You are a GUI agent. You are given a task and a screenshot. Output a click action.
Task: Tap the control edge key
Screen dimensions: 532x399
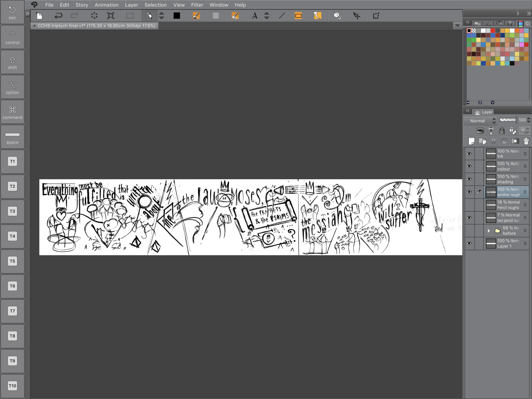pos(13,37)
